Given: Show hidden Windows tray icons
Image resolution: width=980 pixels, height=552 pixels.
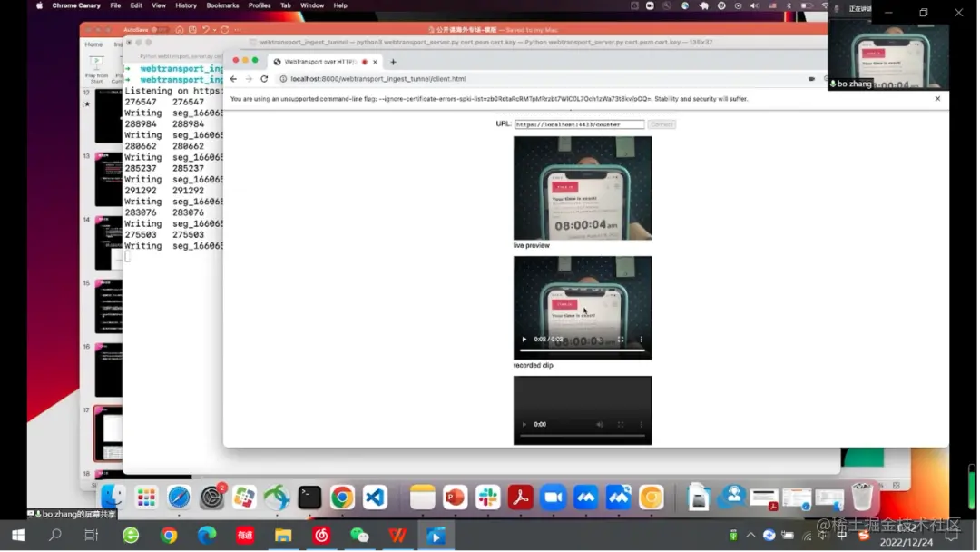Looking at the screenshot, I should pyautogui.click(x=750, y=536).
